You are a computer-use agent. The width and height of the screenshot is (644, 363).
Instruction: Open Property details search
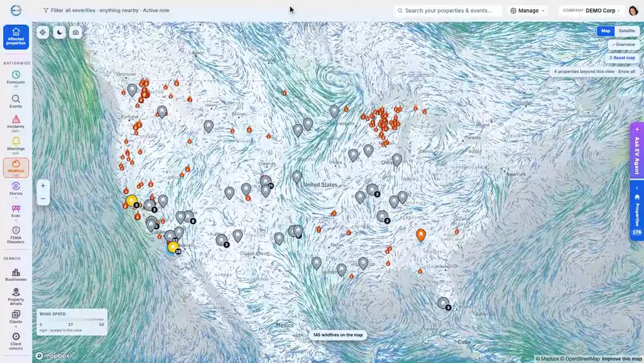click(x=16, y=296)
